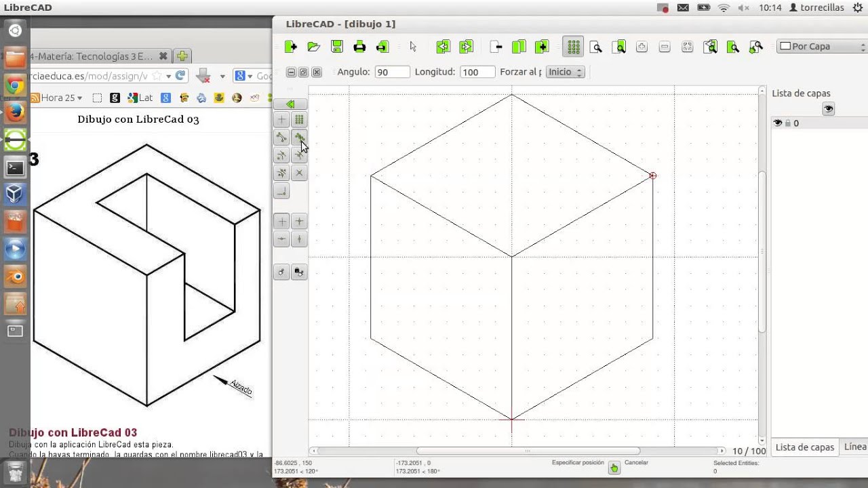868x488 pixels.
Task: Click the restrict nothing crosshair icon
Action: coord(281,222)
